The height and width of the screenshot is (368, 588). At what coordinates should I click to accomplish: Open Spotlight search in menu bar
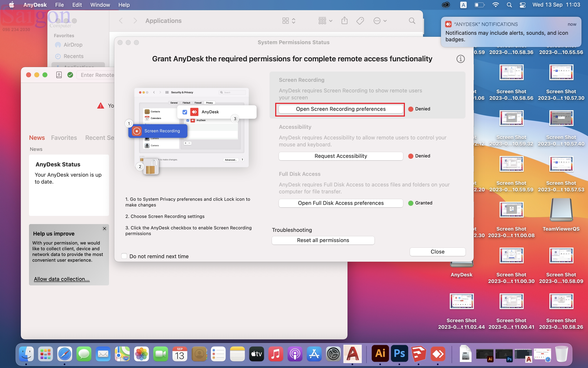pos(509,5)
